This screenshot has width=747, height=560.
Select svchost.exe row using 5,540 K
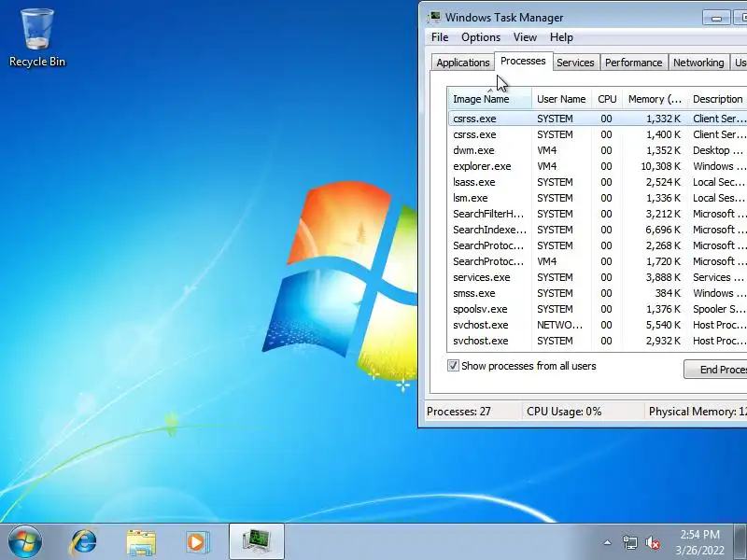coord(598,325)
